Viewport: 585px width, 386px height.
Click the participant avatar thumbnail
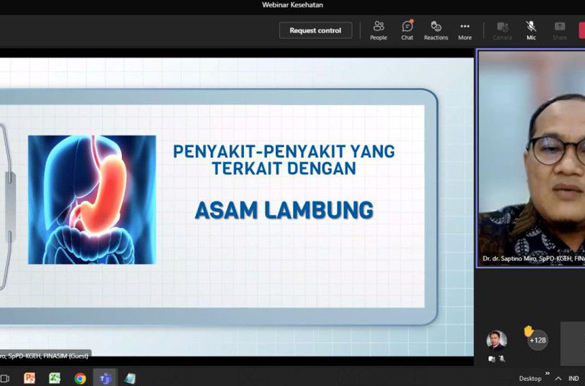point(497,340)
